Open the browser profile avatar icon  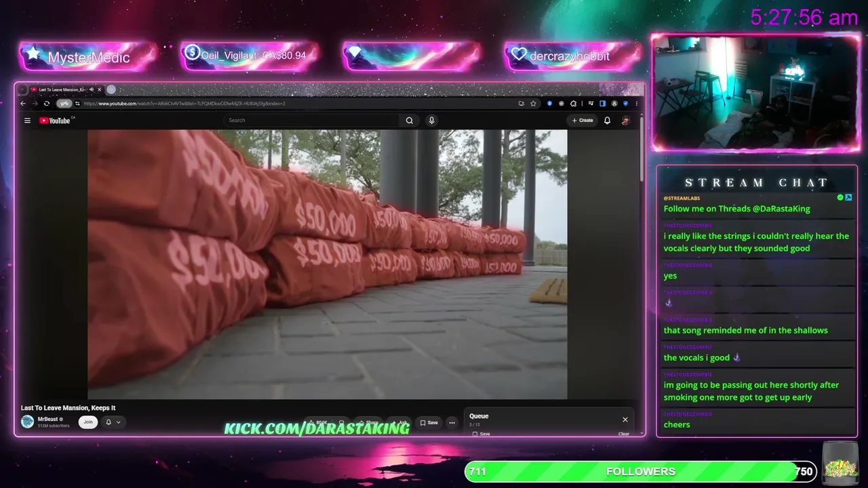point(614,104)
